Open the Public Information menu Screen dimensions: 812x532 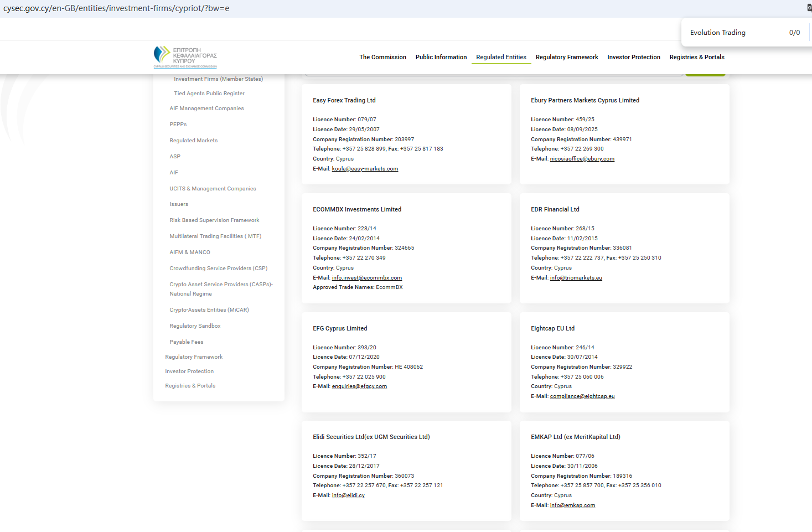pos(441,57)
